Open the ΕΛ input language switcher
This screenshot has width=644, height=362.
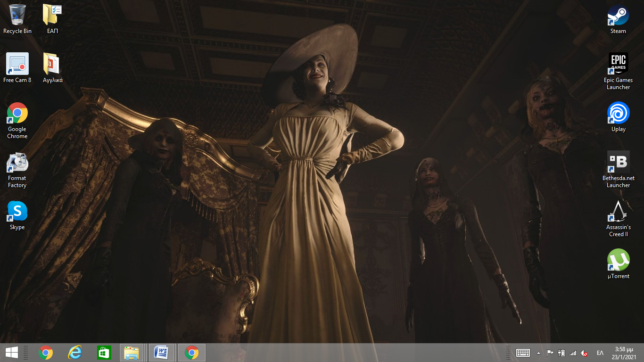coord(600,353)
